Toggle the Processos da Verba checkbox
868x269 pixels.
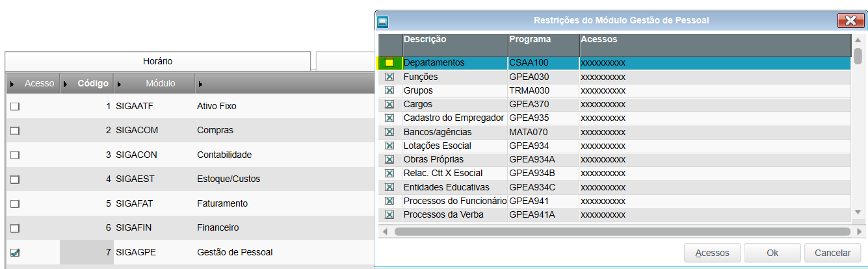pyautogui.click(x=389, y=215)
